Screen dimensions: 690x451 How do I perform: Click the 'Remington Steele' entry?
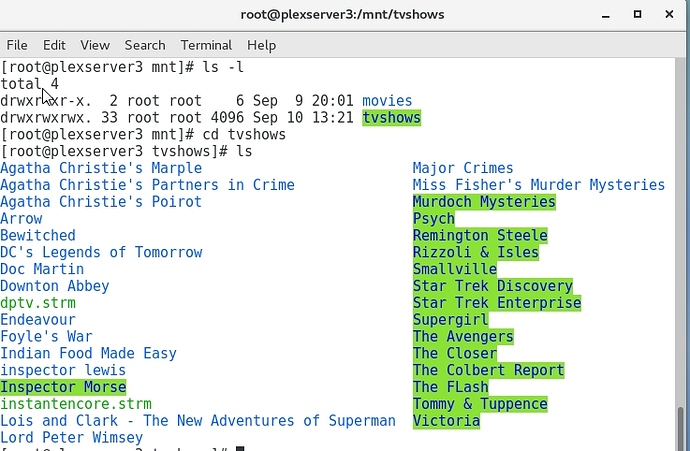tap(480, 235)
